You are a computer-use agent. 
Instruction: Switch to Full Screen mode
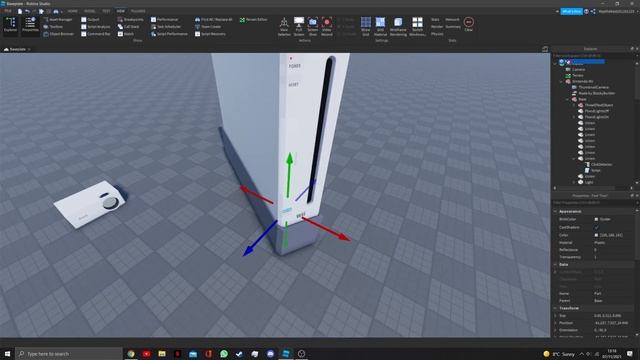coord(299,27)
